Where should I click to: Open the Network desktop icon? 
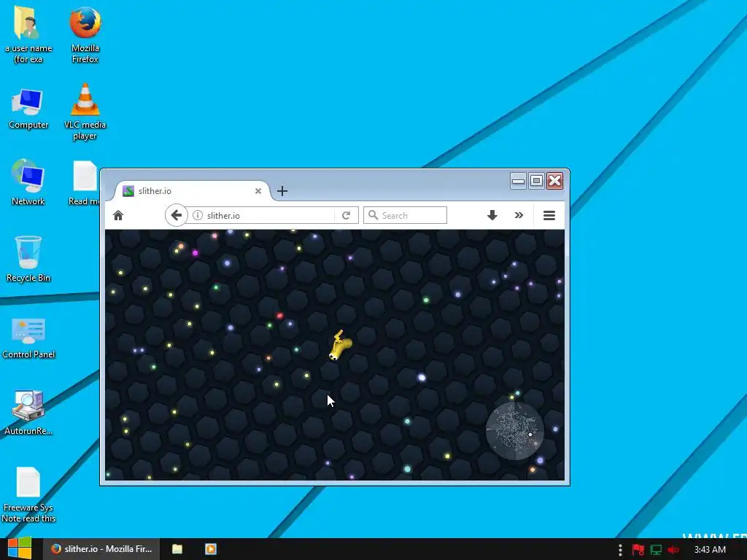[x=28, y=182]
